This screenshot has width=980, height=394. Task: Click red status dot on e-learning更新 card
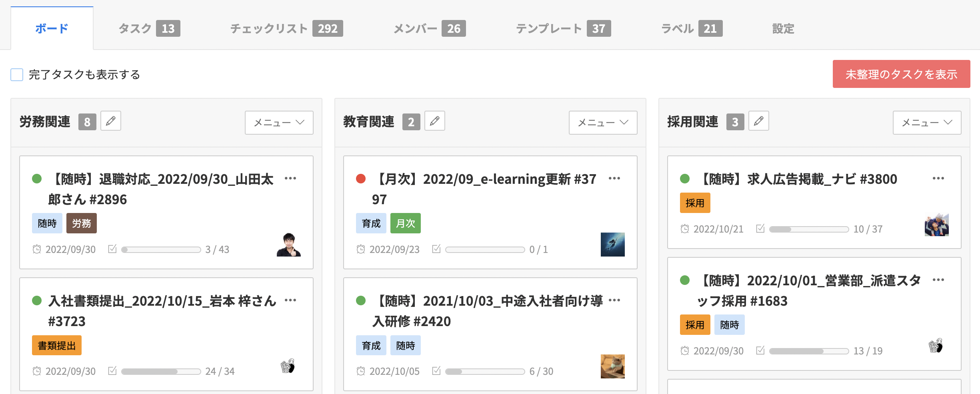tap(361, 179)
